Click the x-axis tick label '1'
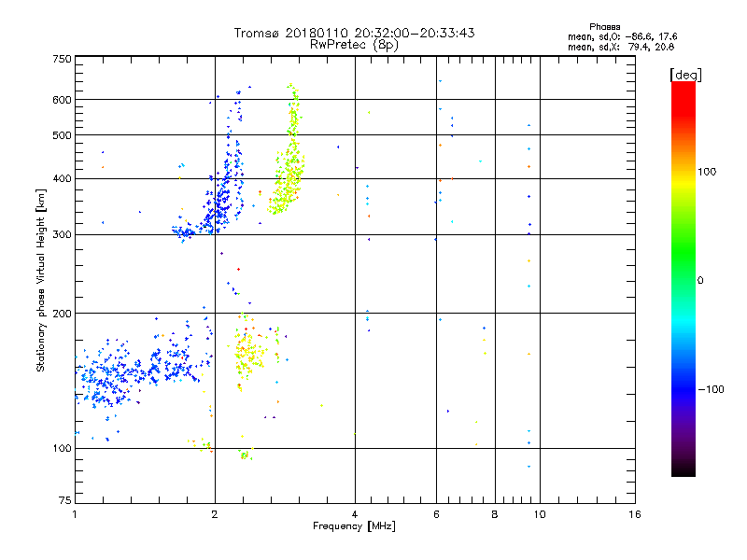 [75, 514]
